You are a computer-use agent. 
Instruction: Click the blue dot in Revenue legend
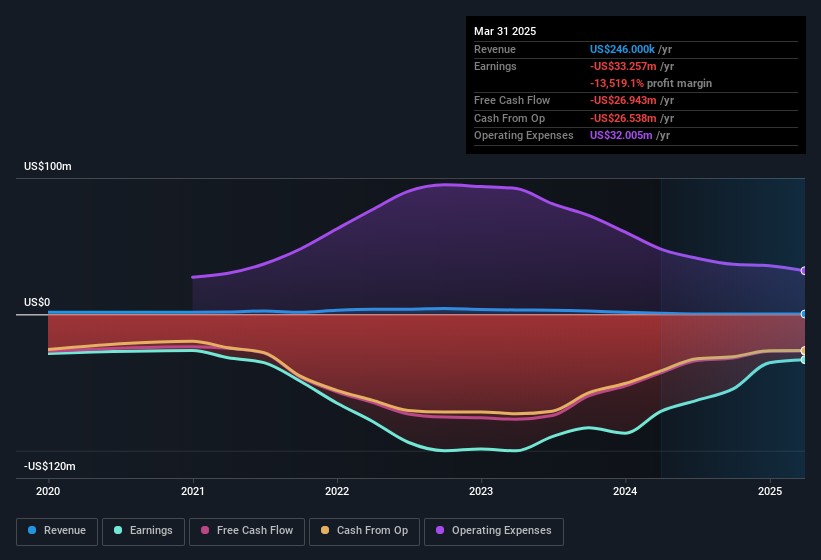[x=32, y=531]
